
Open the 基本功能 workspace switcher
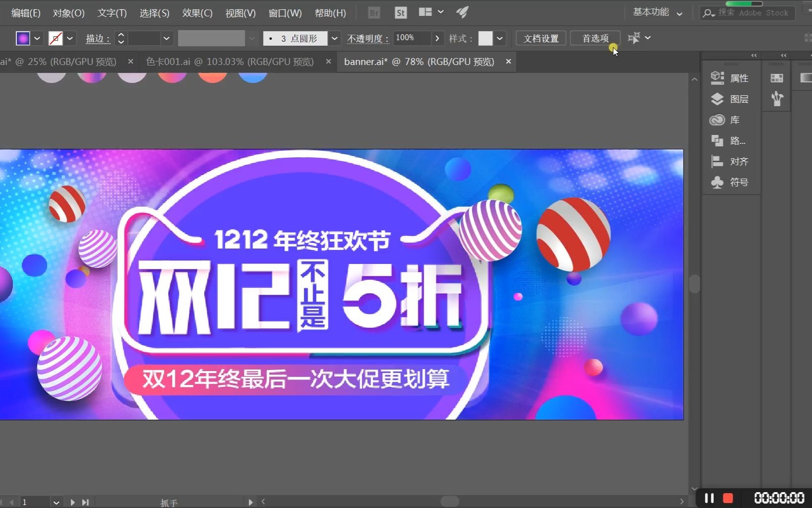(x=657, y=12)
